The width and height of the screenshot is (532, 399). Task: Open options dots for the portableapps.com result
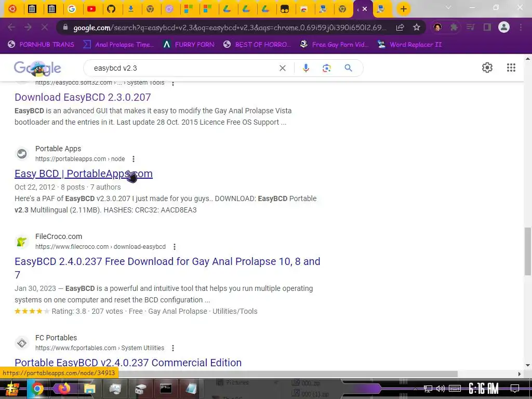[134, 159]
